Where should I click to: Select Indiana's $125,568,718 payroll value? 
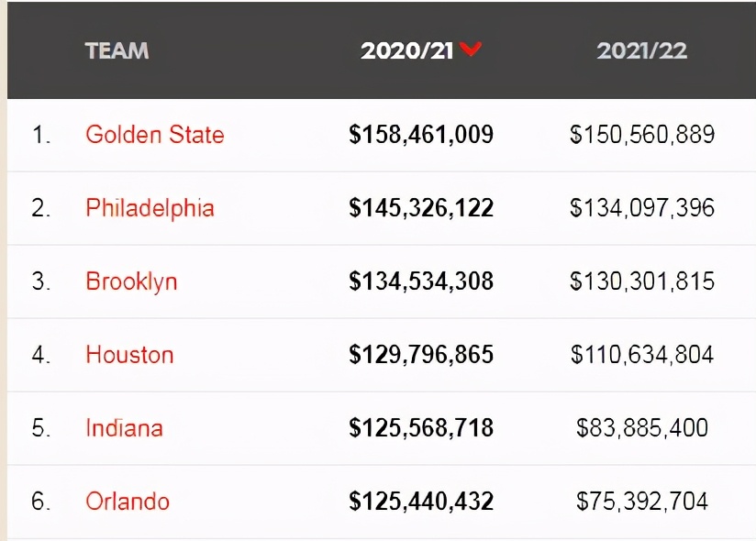421,428
